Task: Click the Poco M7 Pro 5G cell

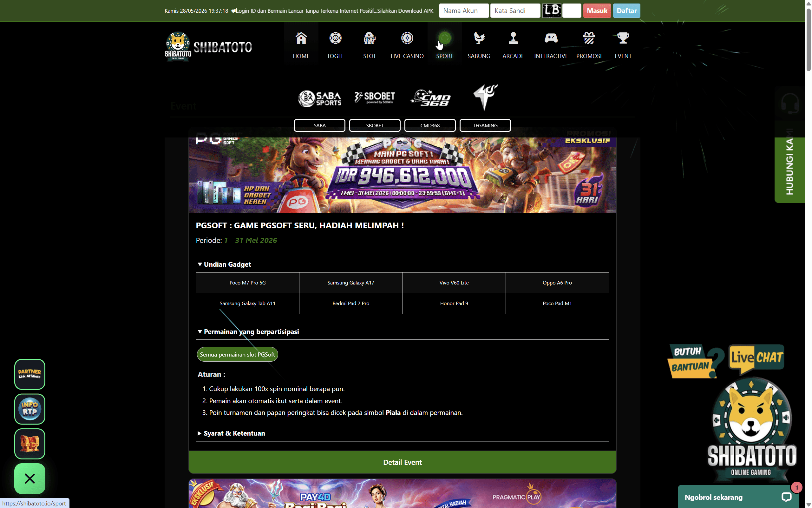Action: [248, 283]
